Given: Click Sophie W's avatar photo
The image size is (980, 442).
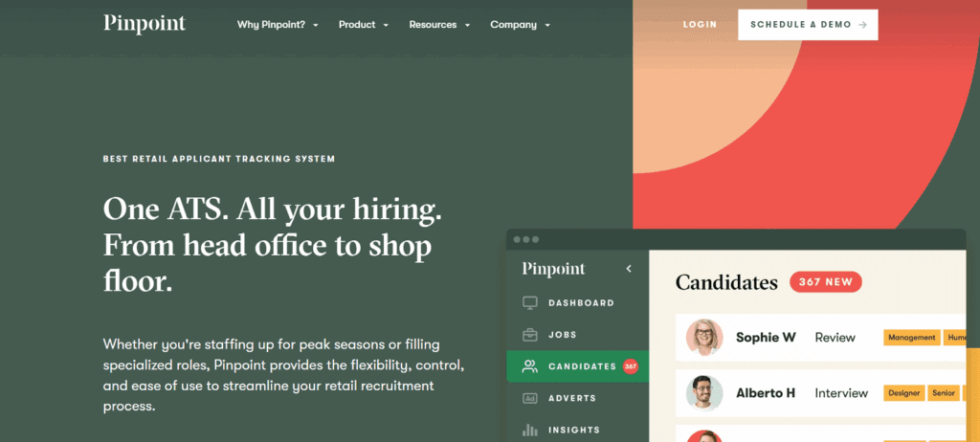Looking at the screenshot, I should (704, 338).
